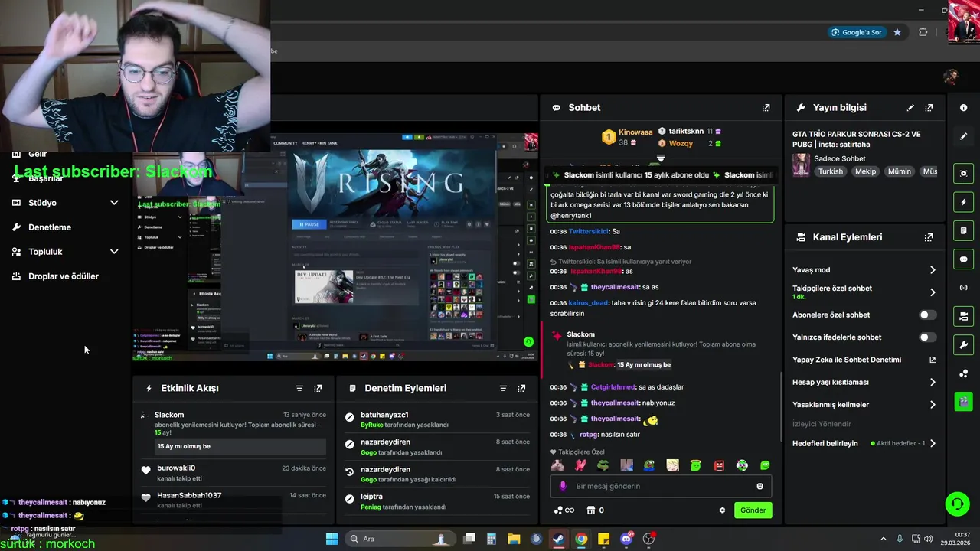Open the emoji picker in chat input
The height and width of the screenshot is (551, 980).
[759, 486]
